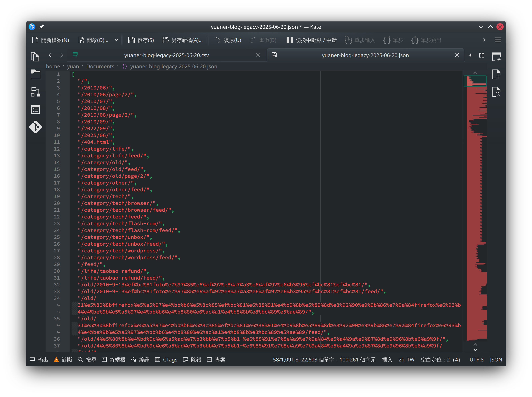
Task: Click the search-in-document icon in right sidebar
Action: coord(496,92)
